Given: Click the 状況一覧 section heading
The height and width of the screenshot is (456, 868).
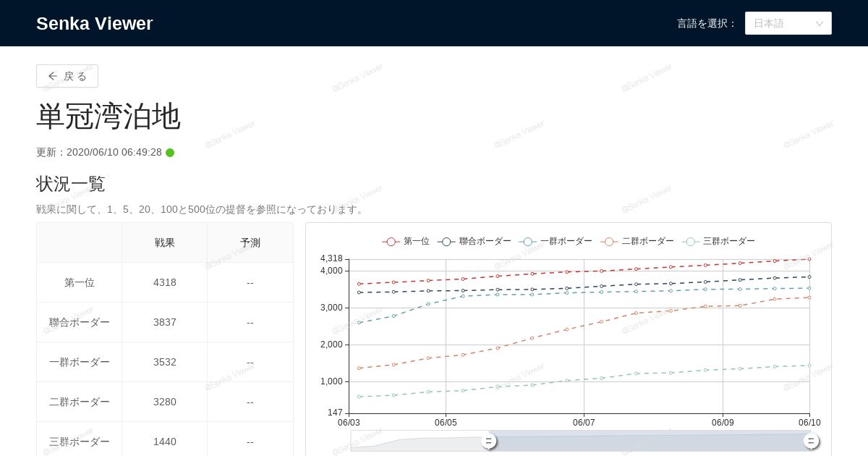Looking at the screenshot, I should tap(71, 184).
